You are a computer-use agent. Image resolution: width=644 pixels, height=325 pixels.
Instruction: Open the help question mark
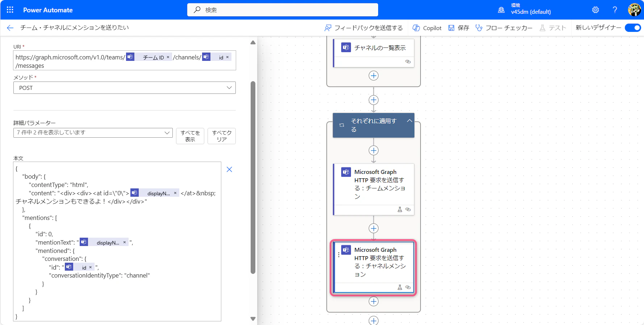[615, 10]
